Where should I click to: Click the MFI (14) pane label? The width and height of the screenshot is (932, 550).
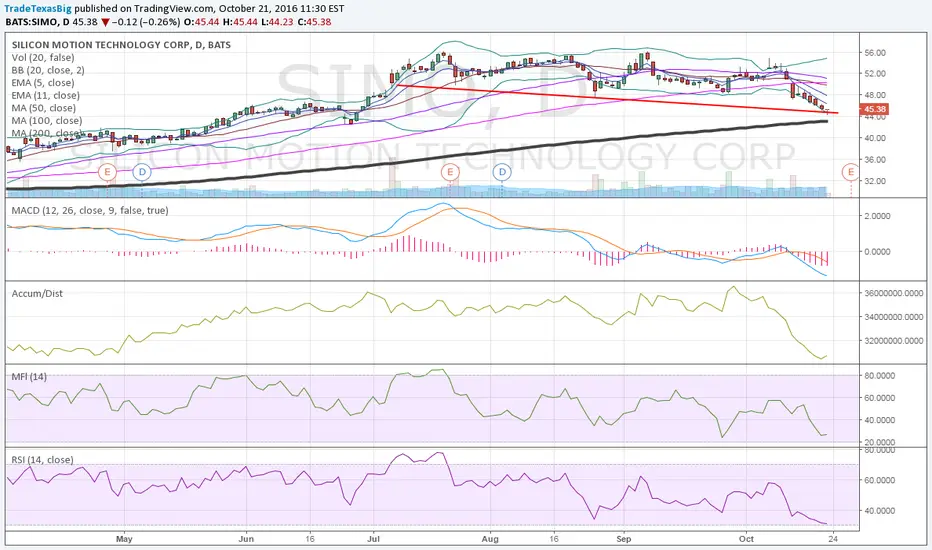pyautogui.click(x=29, y=376)
